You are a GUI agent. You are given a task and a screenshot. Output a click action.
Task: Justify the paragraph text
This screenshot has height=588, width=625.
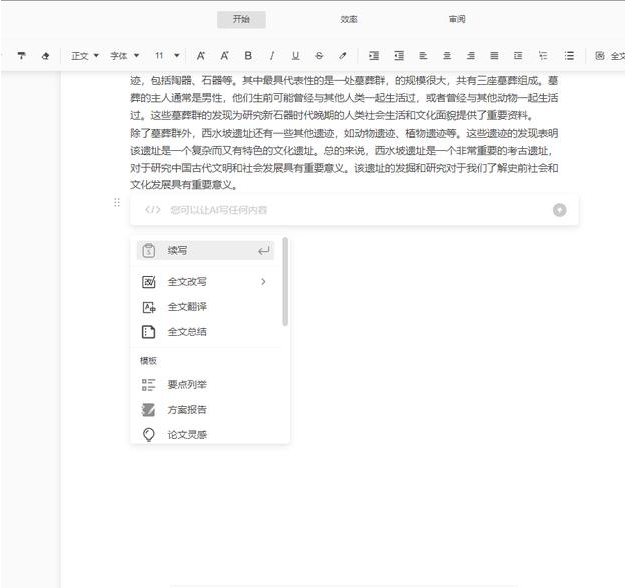click(494, 56)
